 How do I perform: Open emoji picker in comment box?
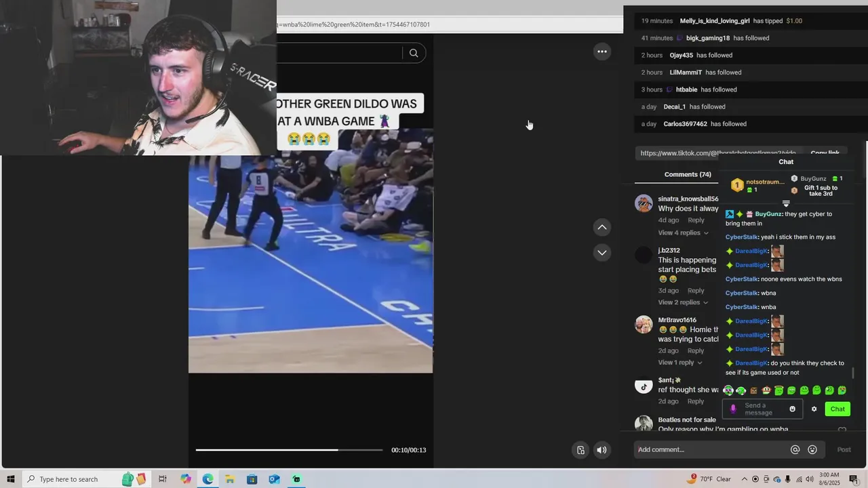click(812, 449)
